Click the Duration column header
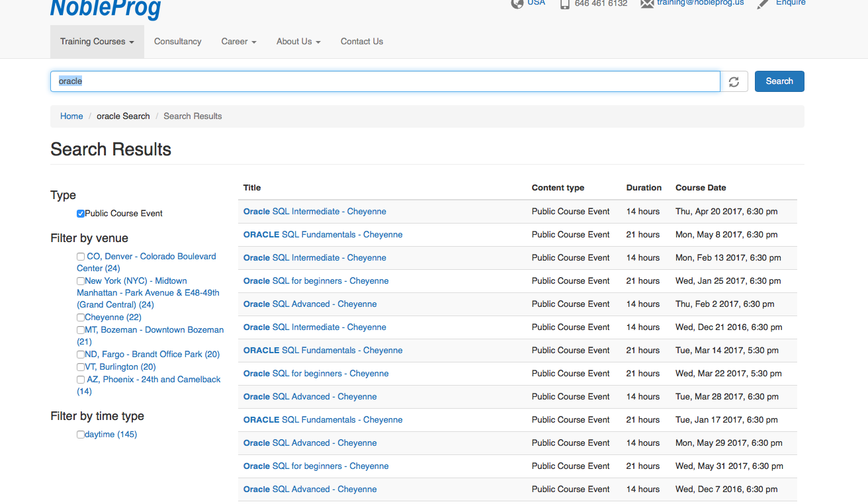Screen dimensions: 868x504 click(x=644, y=188)
